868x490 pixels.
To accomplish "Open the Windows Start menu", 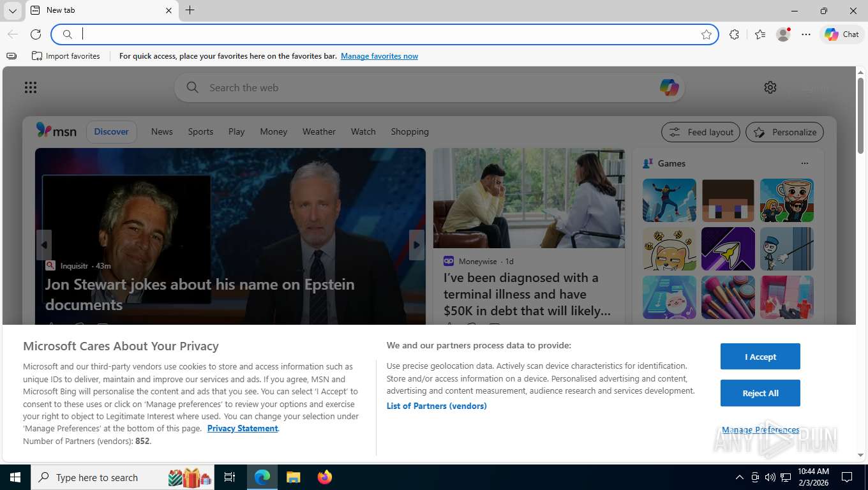I will click(15, 477).
